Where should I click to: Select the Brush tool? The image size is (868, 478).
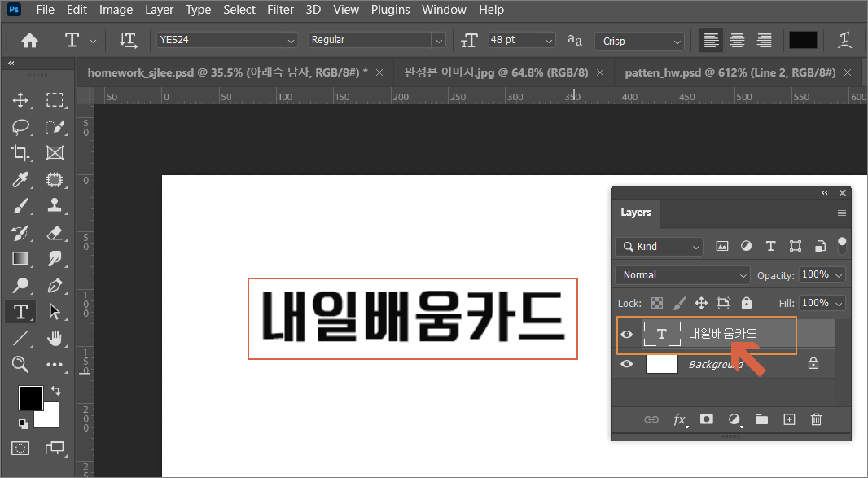pyautogui.click(x=20, y=206)
